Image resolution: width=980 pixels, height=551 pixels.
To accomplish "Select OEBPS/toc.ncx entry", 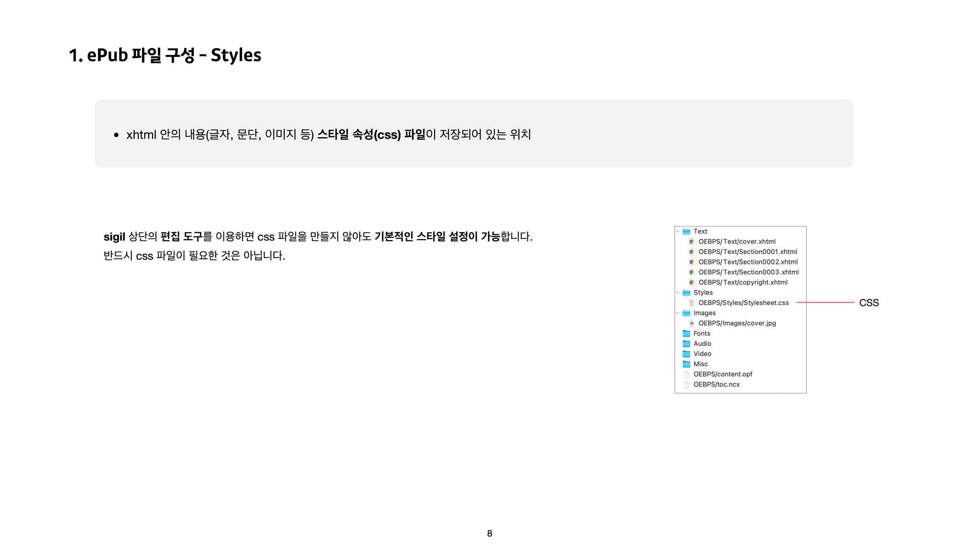I will click(716, 384).
